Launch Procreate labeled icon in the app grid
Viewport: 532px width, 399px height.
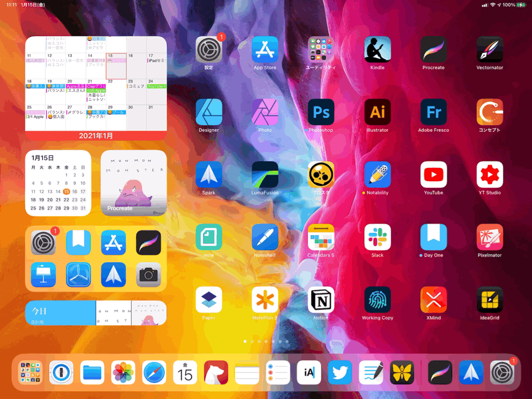pos(433,49)
